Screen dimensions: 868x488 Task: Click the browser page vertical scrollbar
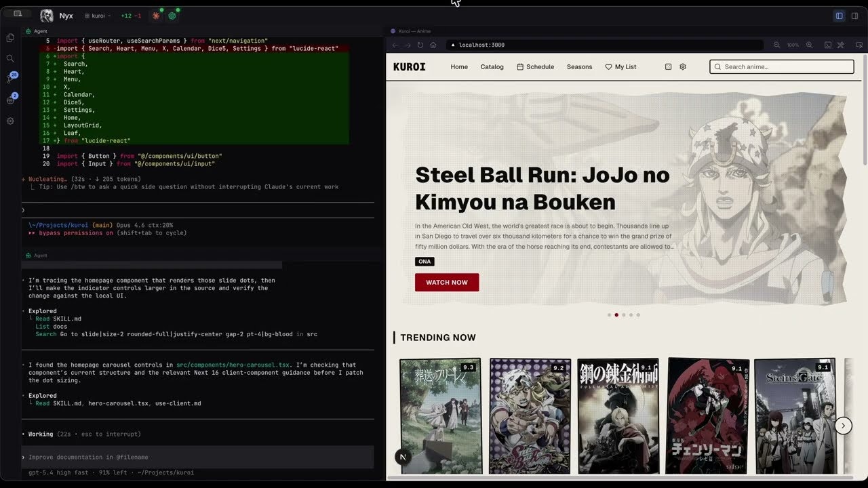click(865, 108)
